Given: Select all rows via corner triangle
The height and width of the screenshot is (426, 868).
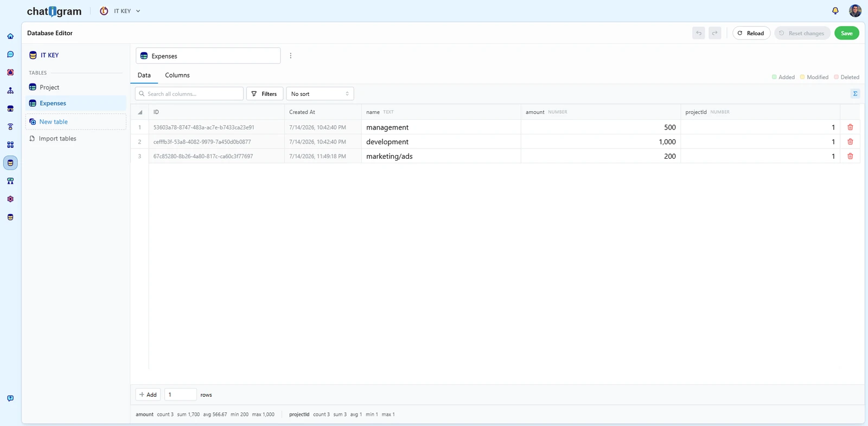Looking at the screenshot, I should [140, 112].
